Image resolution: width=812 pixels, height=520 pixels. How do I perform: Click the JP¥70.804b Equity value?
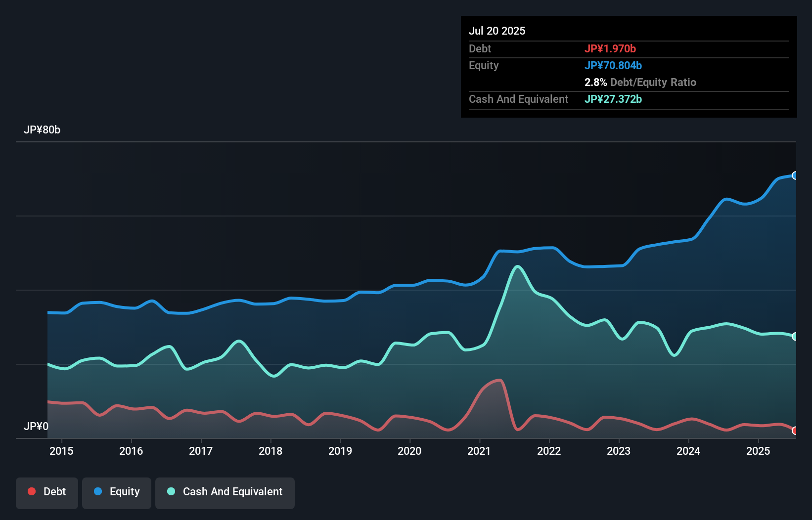click(x=613, y=65)
